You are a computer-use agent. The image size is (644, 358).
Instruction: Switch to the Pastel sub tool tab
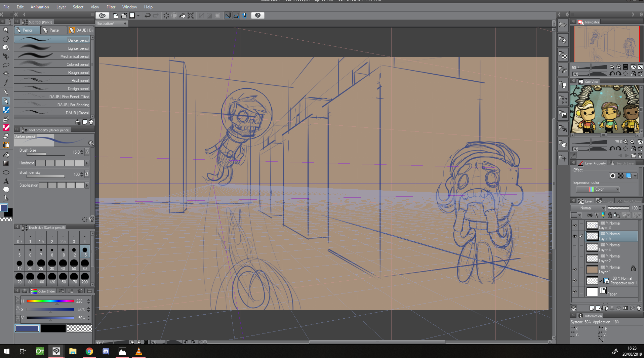tap(54, 30)
